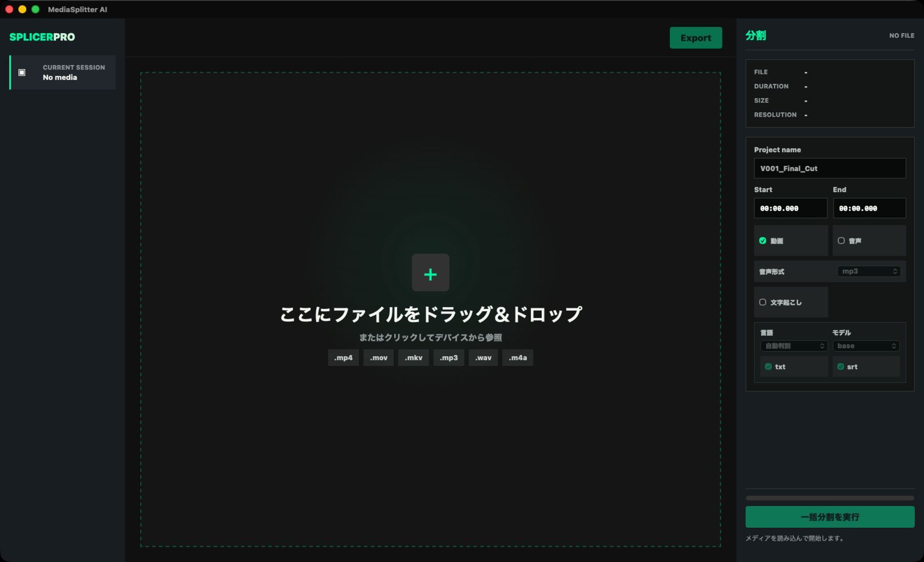Image resolution: width=924 pixels, height=562 pixels.
Task: Click the .wav format tag
Action: click(483, 358)
